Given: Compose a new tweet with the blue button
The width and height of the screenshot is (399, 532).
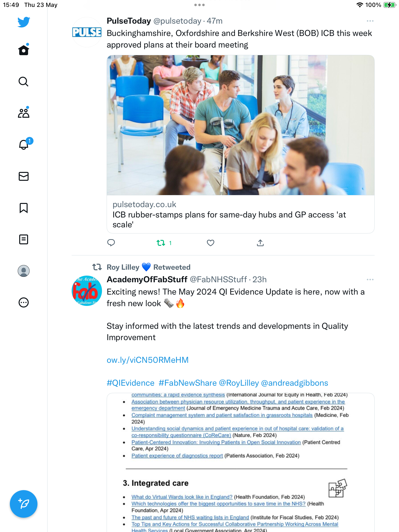Looking at the screenshot, I should pyautogui.click(x=24, y=504).
